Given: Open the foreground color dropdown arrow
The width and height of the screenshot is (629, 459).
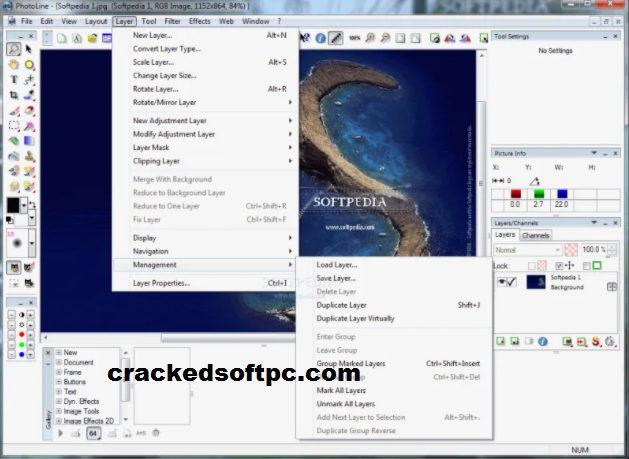Looking at the screenshot, I should (24, 205).
